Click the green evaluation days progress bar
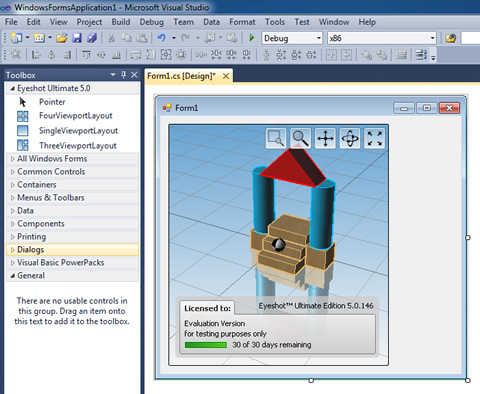This screenshot has height=394, width=480. pyautogui.click(x=206, y=345)
